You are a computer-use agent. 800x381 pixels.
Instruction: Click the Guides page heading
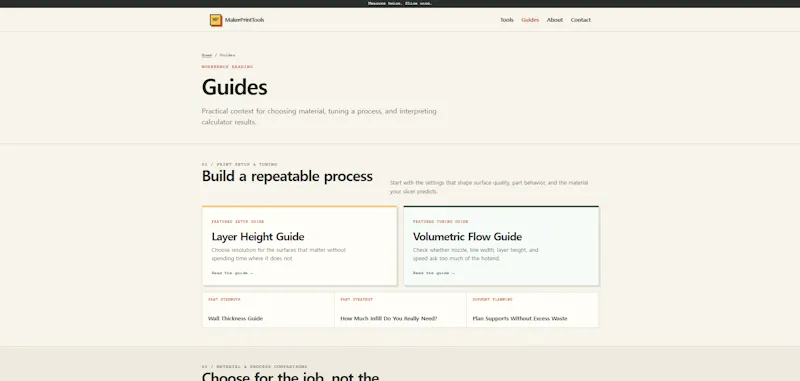pyautogui.click(x=234, y=87)
